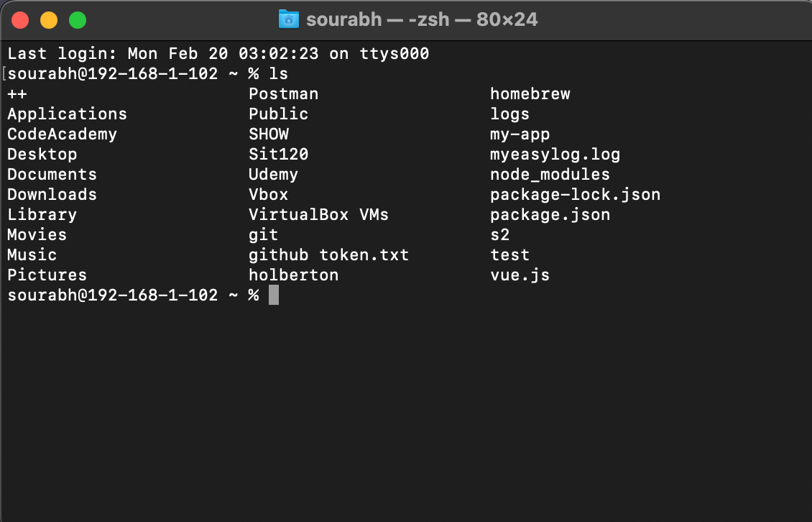The height and width of the screenshot is (522, 812).
Task: Select the node_modules directory listing
Action: point(550,174)
